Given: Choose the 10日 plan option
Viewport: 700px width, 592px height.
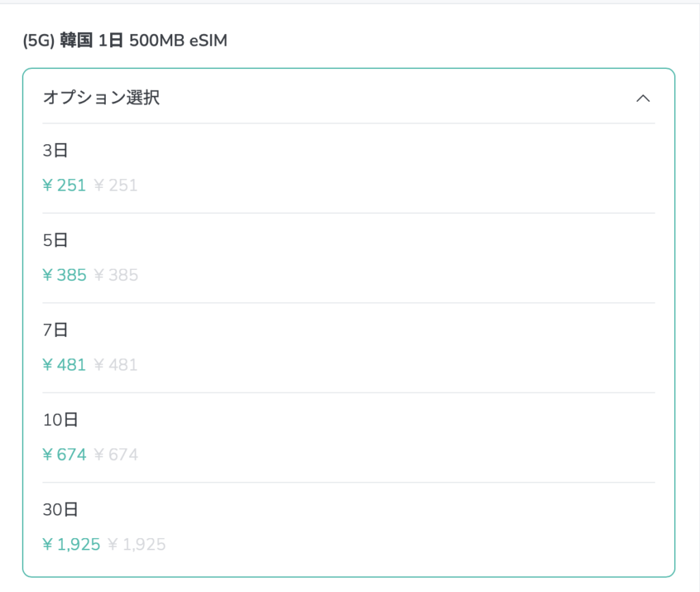Looking at the screenshot, I should [349, 438].
